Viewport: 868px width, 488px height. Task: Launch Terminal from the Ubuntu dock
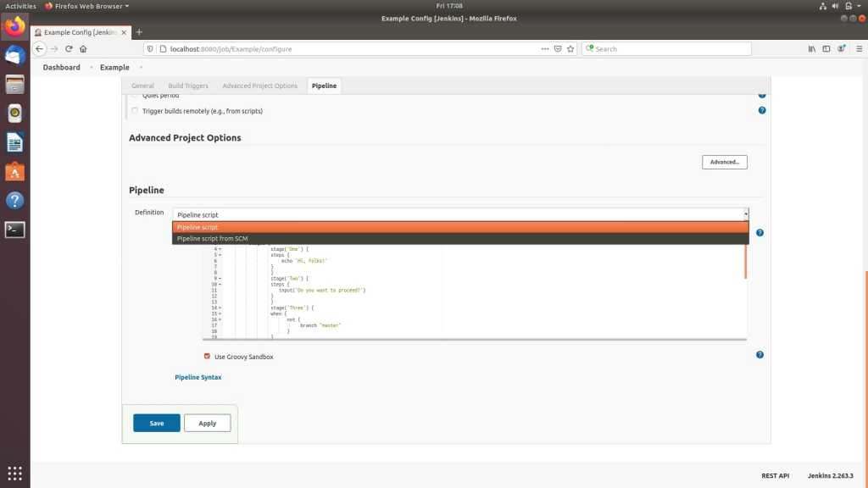(14, 229)
